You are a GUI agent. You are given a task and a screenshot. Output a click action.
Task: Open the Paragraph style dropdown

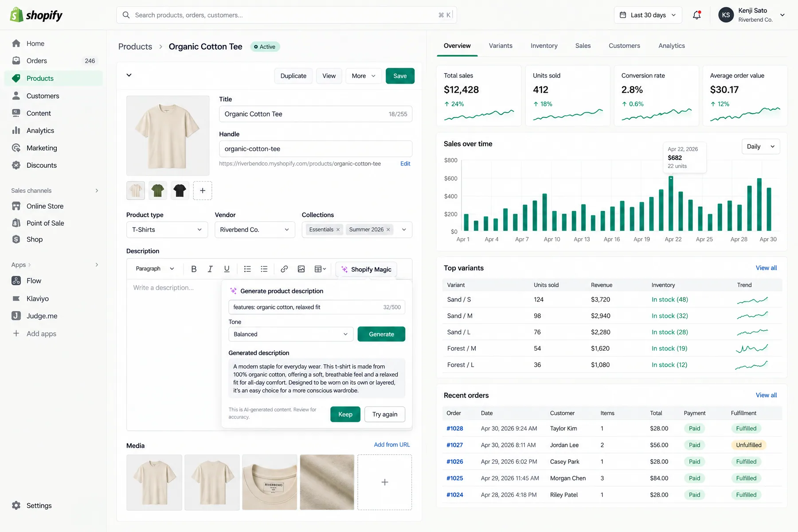[x=155, y=269]
